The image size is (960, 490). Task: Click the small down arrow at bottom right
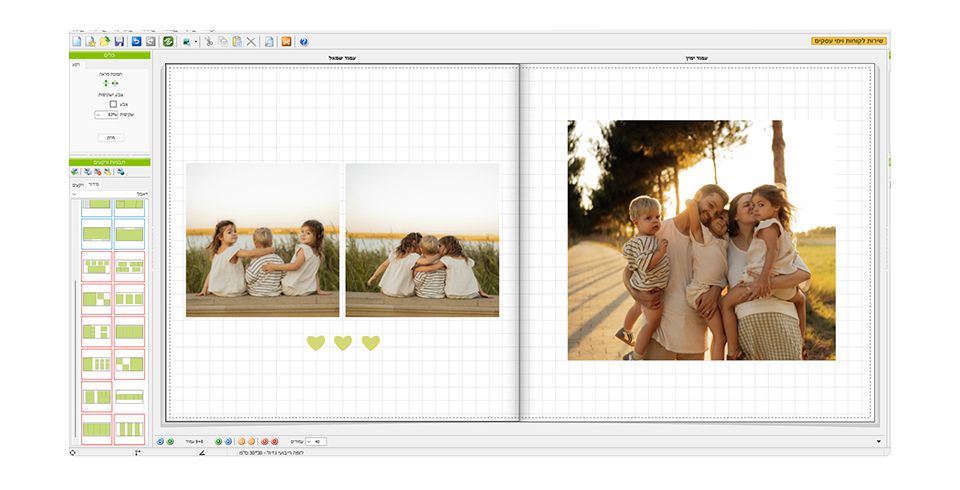(879, 442)
